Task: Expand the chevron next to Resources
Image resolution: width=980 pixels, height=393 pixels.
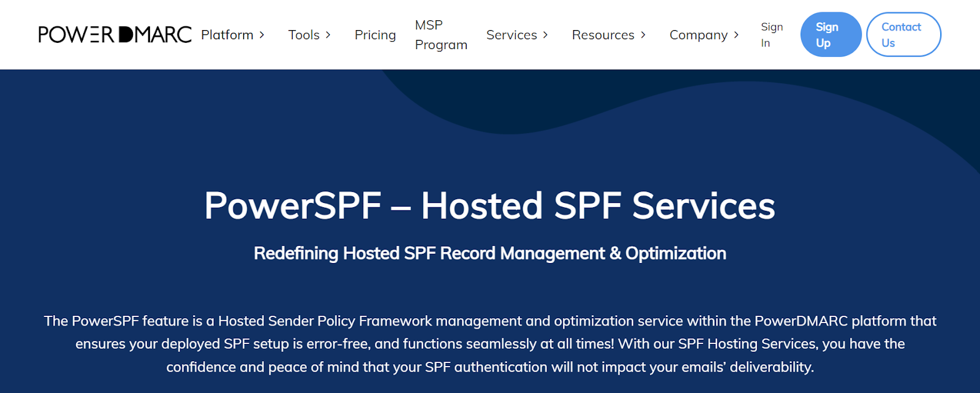Action: [x=643, y=35]
